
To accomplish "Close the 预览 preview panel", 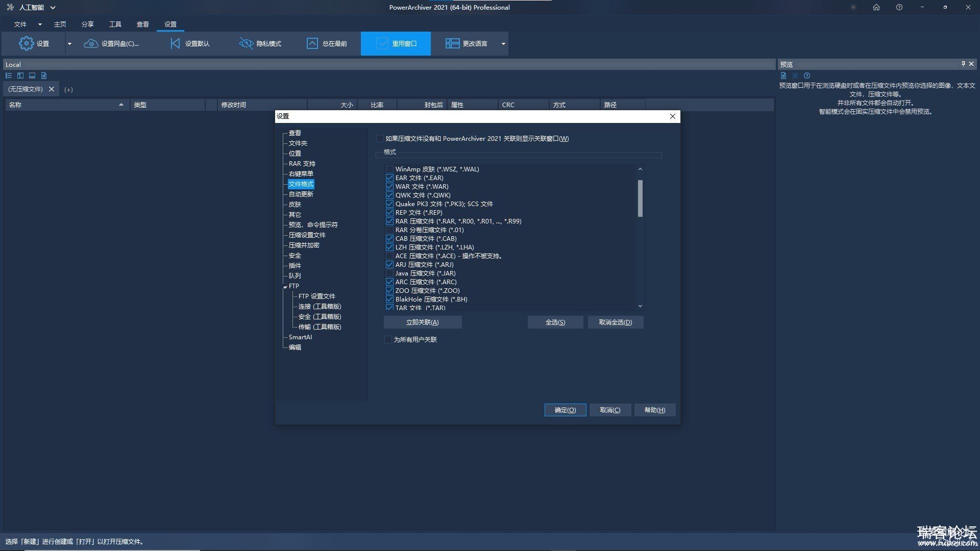I will tap(971, 64).
